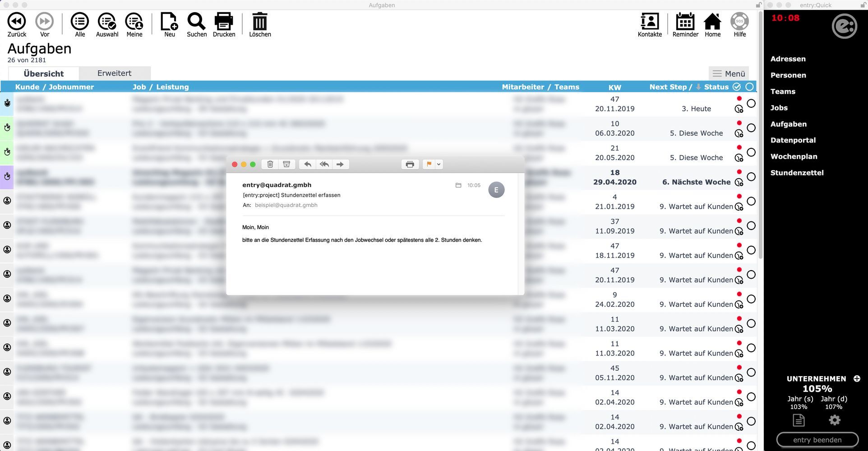Go forward with the Vor button

(44, 25)
